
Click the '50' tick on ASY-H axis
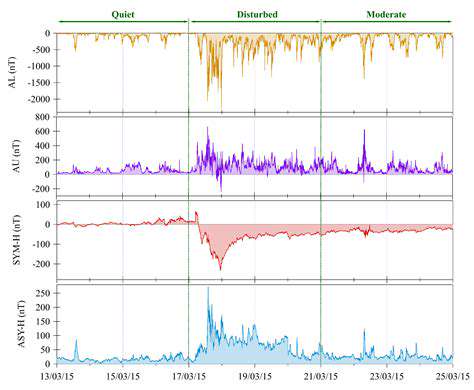point(45,350)
